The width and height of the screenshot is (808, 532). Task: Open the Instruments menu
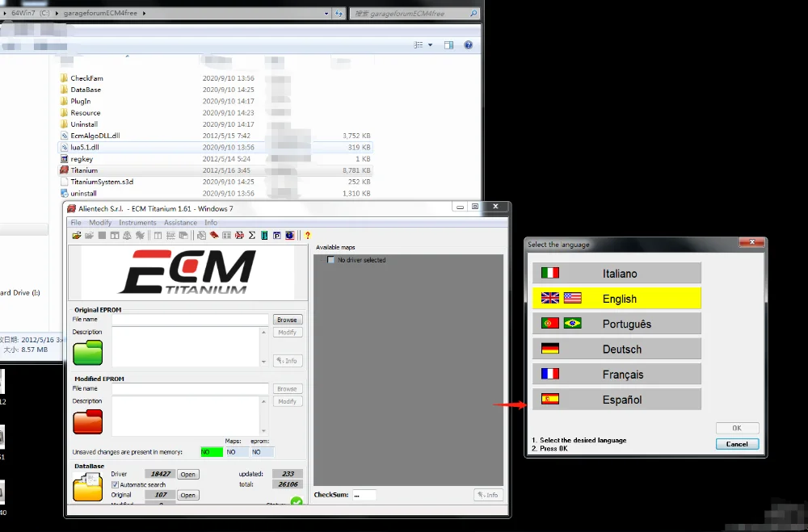click(137, 223)
